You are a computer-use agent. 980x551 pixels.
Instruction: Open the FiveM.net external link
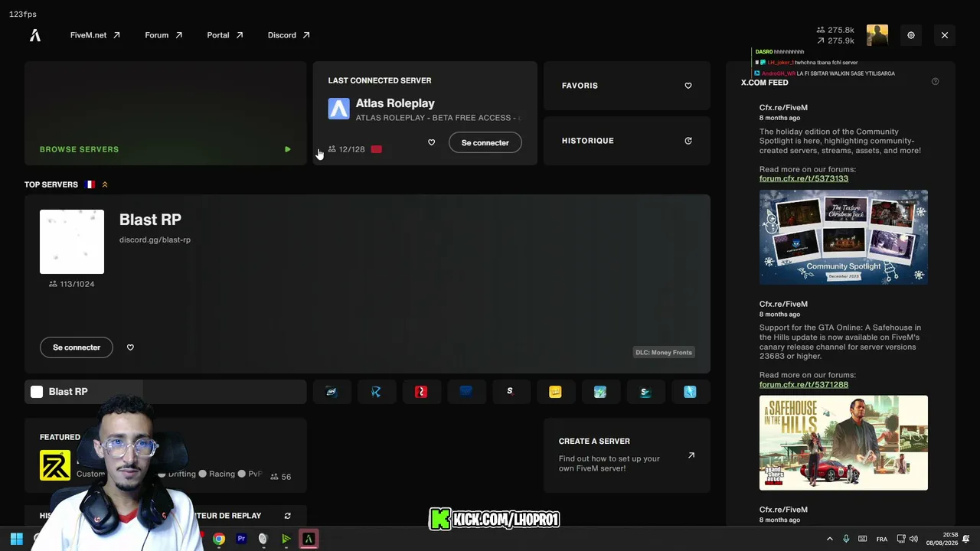95,35
